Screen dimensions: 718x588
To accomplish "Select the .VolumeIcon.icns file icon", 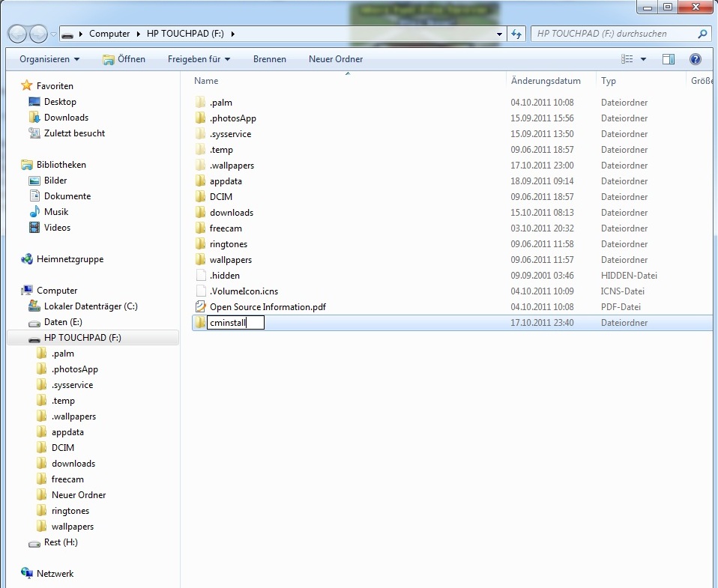I will (201, 291).
